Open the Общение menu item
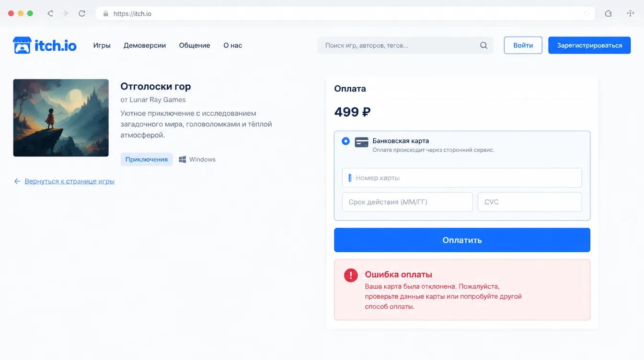The width and height of the screenshot is (644, 360). coord(195,45)
